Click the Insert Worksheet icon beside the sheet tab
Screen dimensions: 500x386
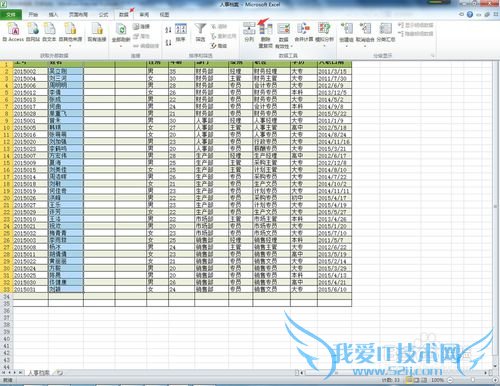tap(59, 373)
